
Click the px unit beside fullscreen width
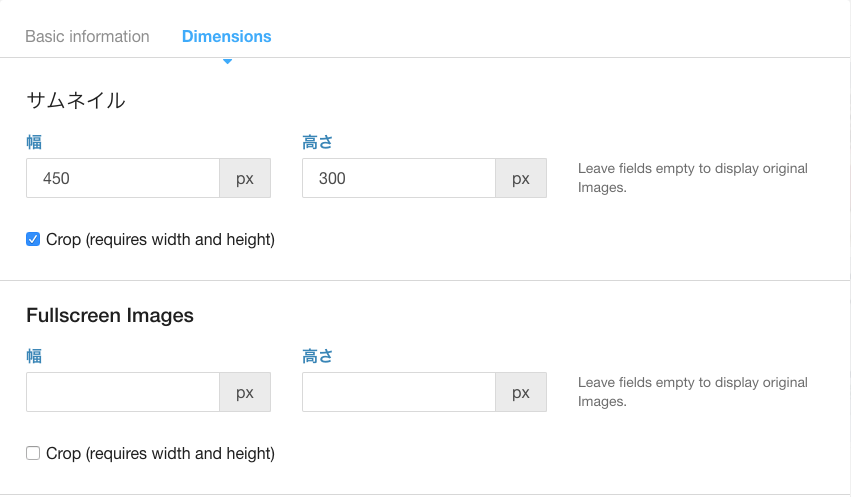tap(245, 392)
